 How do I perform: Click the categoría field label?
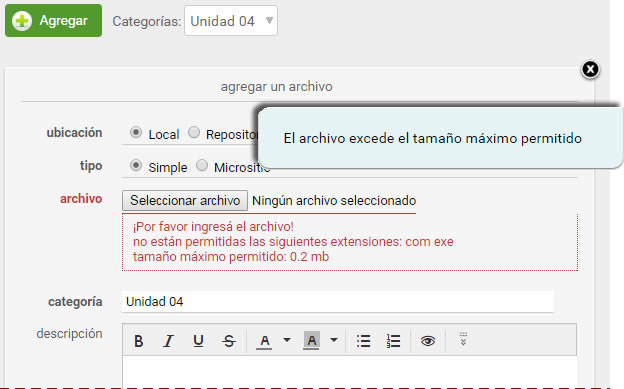tap(75, 302)
